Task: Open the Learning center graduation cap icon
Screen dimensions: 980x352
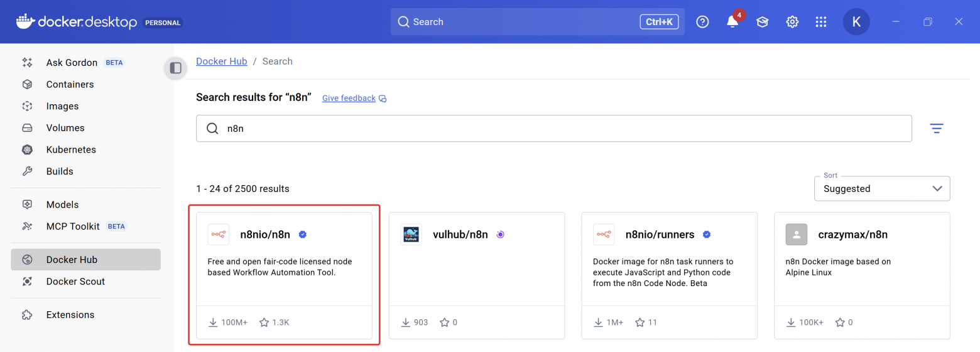Action: (762, 22)
